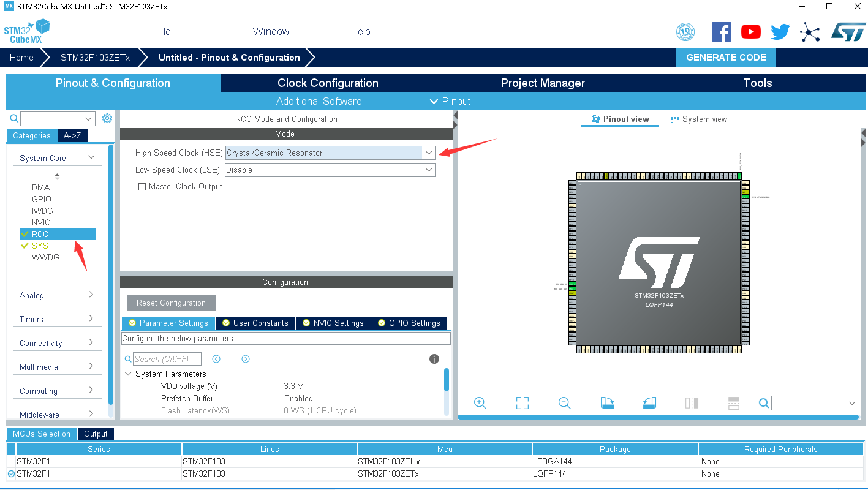Image resolution: width=868 pixels, height=490 pixels.
Task: Rotate the chip counterclockwise
Action: [x=649, y=402]
